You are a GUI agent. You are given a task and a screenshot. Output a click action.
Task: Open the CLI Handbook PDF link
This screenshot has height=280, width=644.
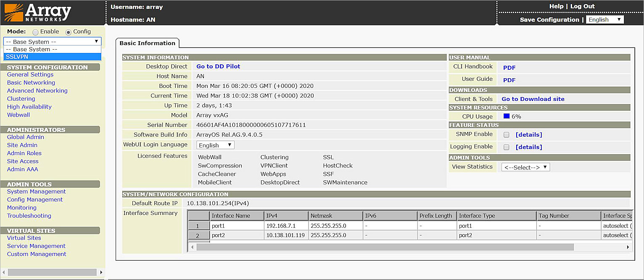pyautogui.click(x=509, y=68)
